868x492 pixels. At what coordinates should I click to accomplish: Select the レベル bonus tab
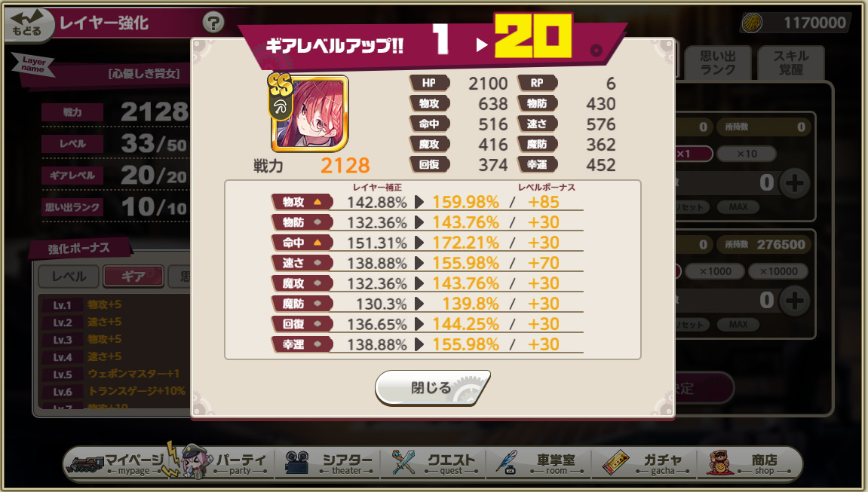[69, 276]
